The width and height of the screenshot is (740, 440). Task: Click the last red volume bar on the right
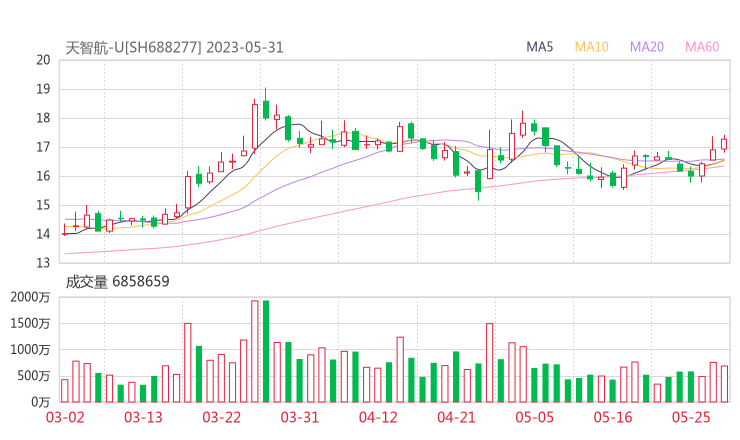pos(724,384)
